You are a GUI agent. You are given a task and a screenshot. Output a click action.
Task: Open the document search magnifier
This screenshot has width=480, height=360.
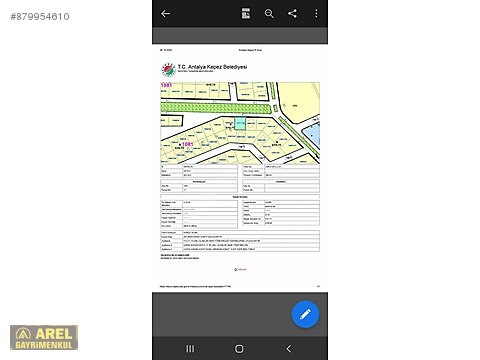[x=269, y=14]
